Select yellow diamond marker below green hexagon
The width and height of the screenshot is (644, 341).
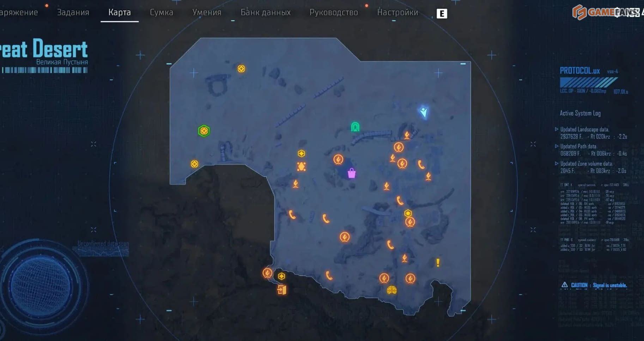pyautogui.click(x=194, y=164)
